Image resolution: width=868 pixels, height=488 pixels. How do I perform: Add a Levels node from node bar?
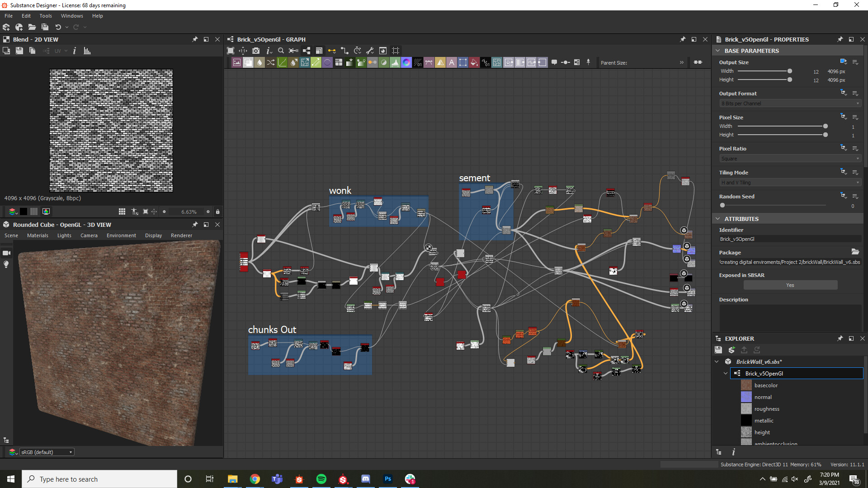click(x=395, y=63)
